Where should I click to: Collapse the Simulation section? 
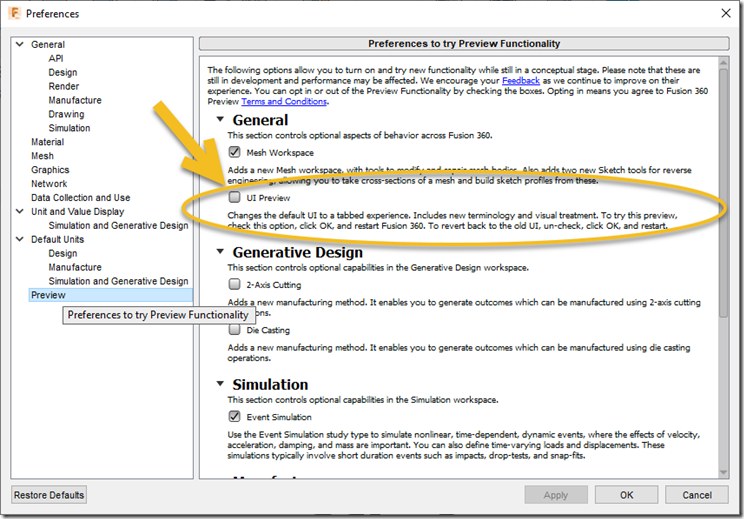click(x=220, y=383)
